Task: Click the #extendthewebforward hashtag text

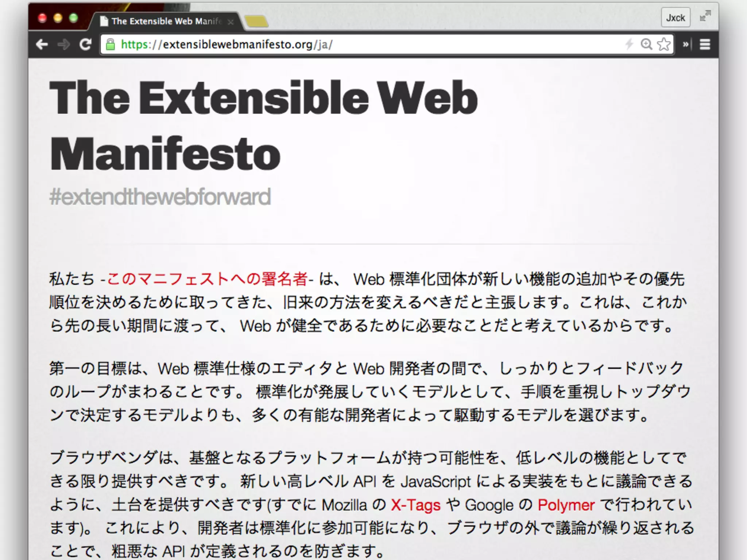Action: pos(160,197)
